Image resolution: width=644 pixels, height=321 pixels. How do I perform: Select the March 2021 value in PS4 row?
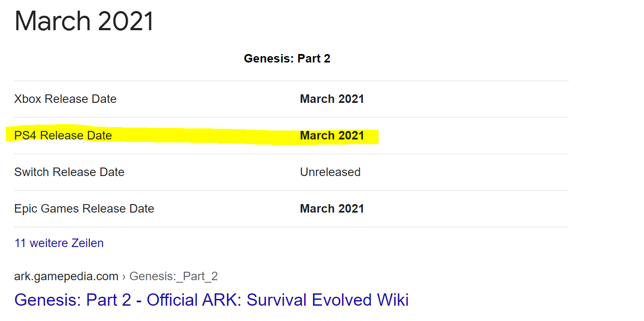pyautogui.click(x=332, y=136)
